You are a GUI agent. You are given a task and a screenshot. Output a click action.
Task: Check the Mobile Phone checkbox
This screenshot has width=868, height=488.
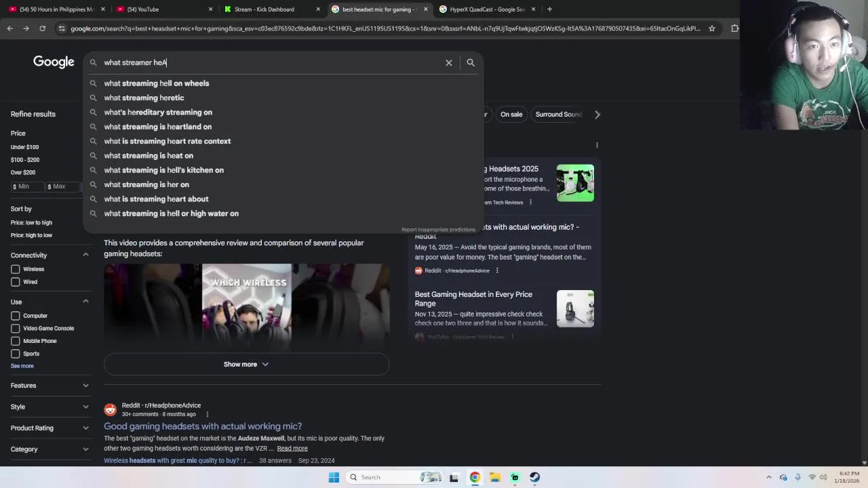(16, 341)
